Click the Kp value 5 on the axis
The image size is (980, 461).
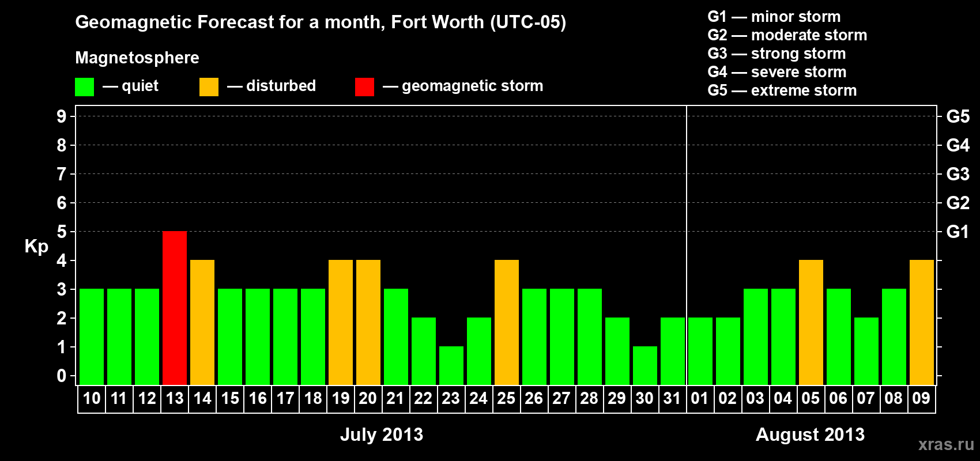click(x=62, y=232)
